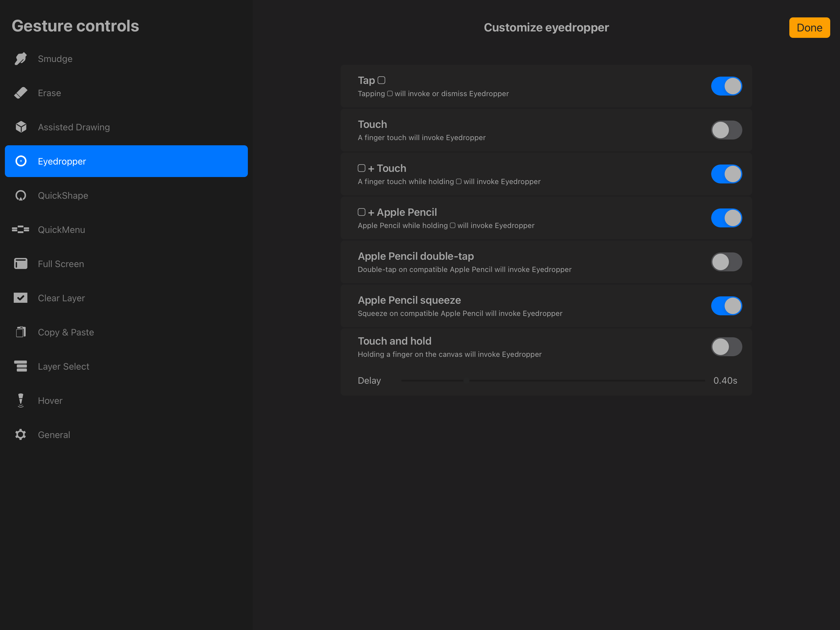Click the Copy & Paste clipboard icon
This screenshot has height=630, width=840.
20,332
